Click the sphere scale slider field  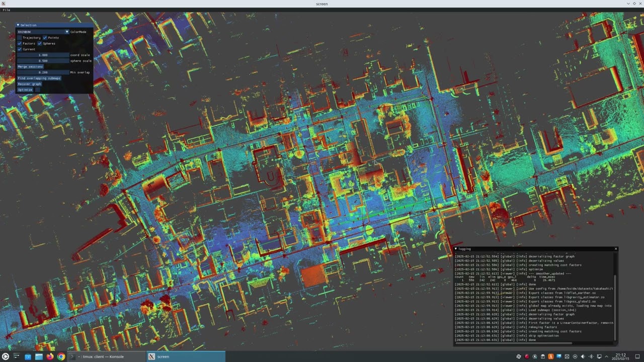[x=43, y=61]
